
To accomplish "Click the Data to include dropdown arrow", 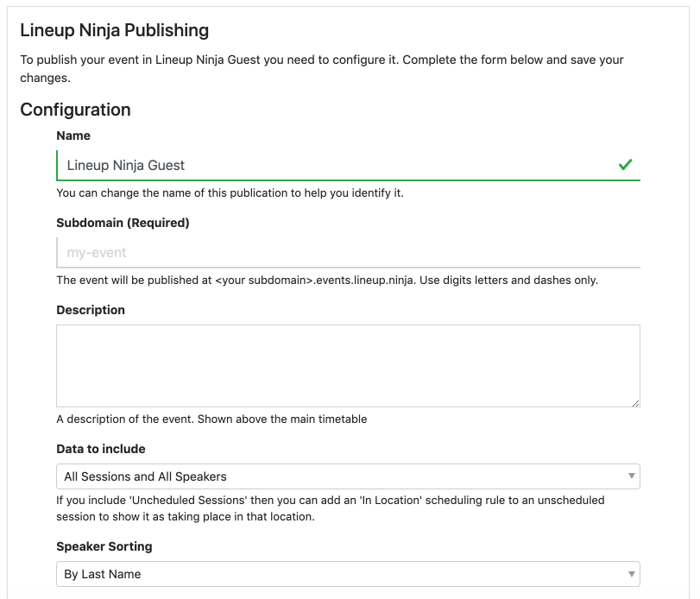I will [631, 476].
